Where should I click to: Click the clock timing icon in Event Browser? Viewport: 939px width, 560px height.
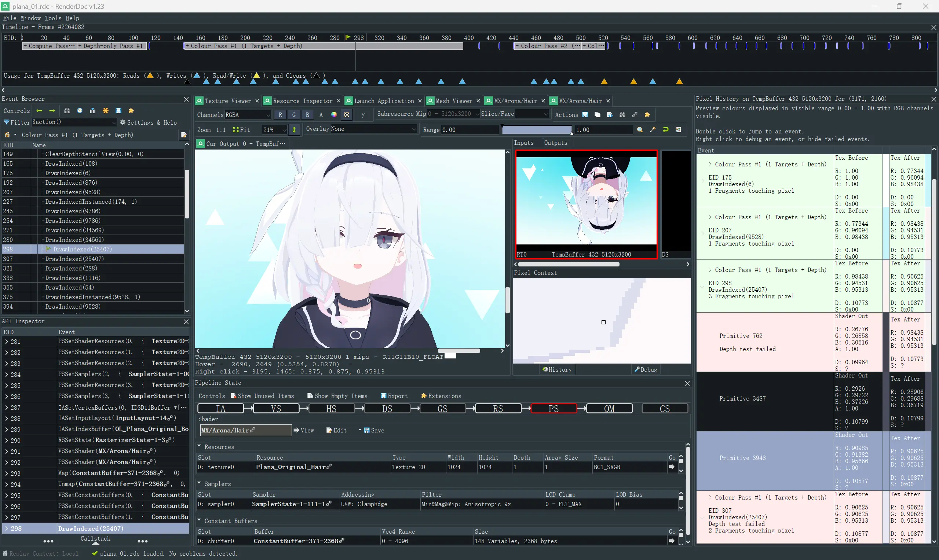click(x=80, y=111)
